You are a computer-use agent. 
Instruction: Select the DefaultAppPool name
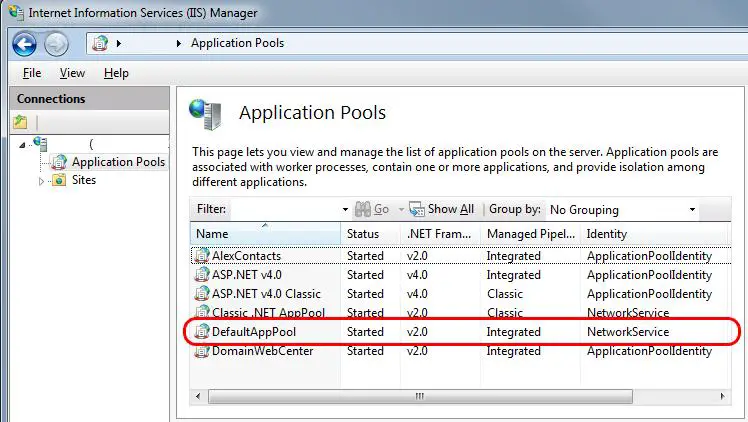tap(254, 332)
